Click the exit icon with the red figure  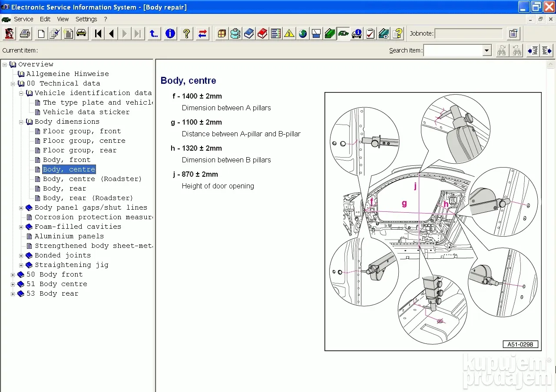[x=9, y=33]
